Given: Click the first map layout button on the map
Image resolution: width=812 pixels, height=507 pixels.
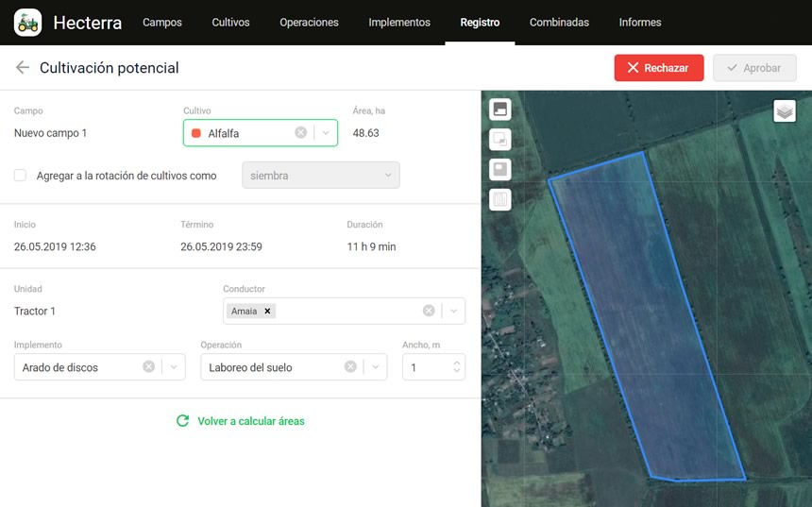Looking at the screenshot, I should tap(500, 109).
